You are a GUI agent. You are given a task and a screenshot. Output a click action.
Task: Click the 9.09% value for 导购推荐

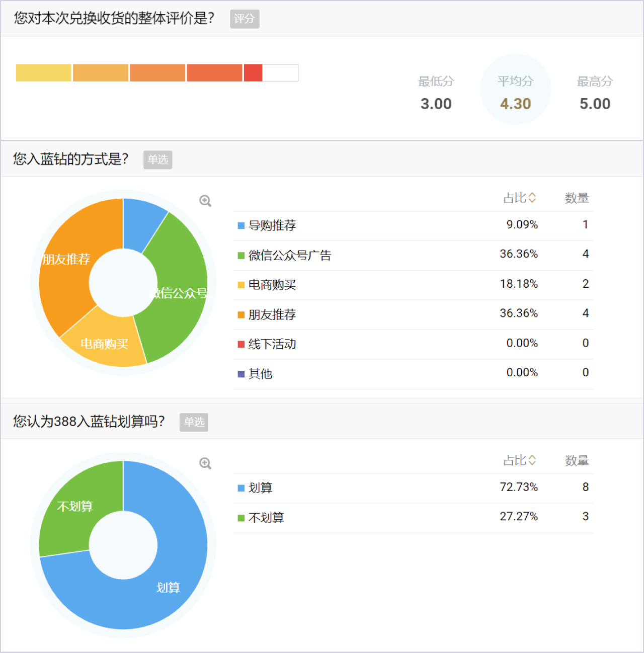(x=522, y=224)
